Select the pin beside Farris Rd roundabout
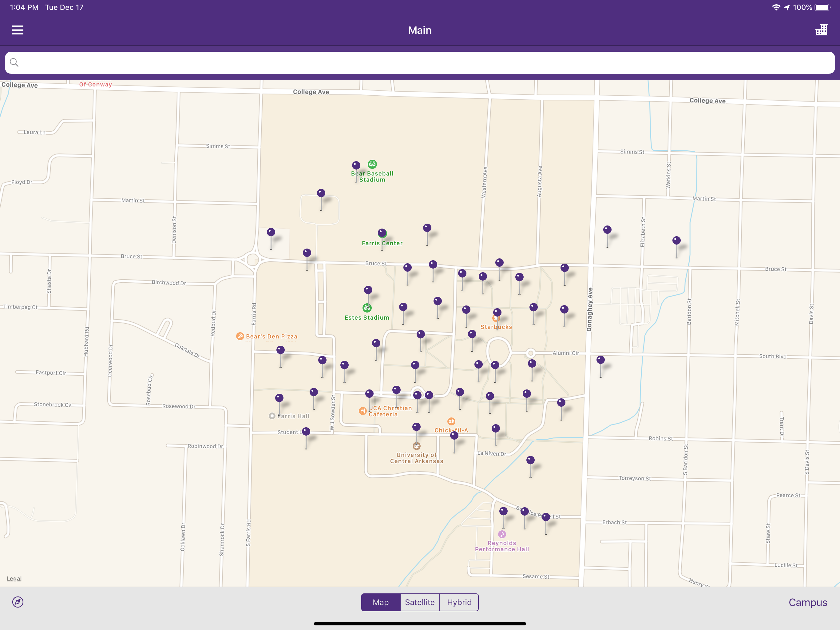The image size is (840, 630). [271, 232]
